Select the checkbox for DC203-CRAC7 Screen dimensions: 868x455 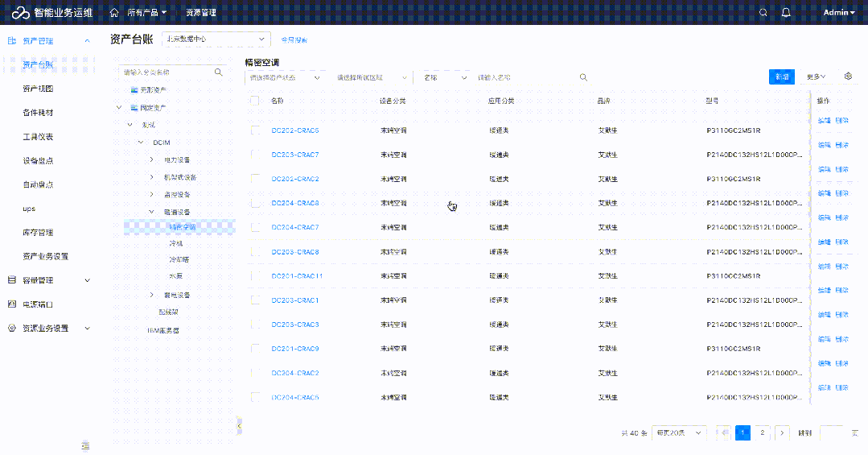255,155
